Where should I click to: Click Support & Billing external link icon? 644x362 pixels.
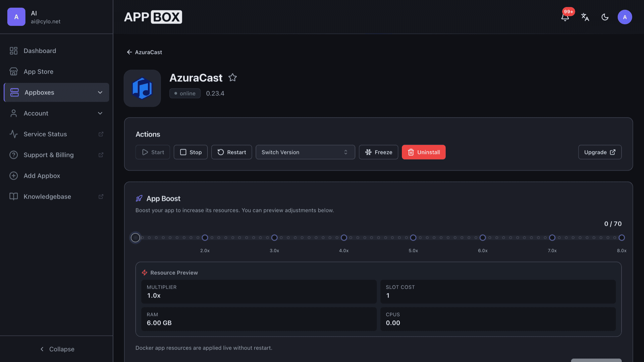point(101,155)
